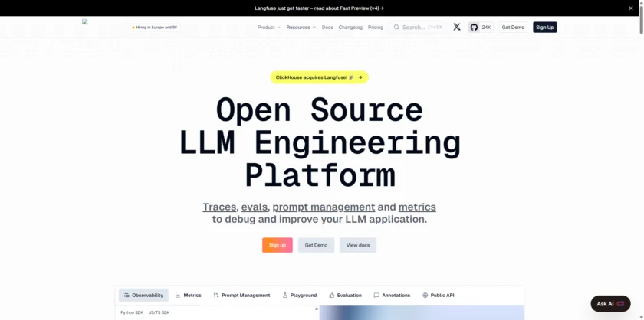Expand the Resources dropdown menu
The height and width of the screenshot is (320, 644).
[301, 27]
